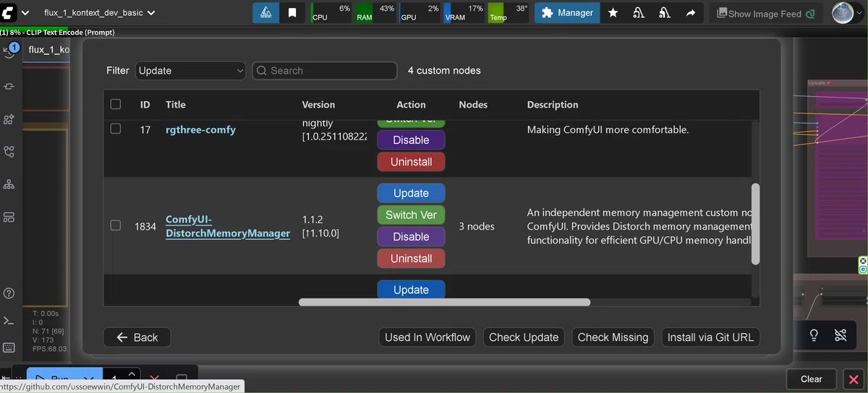
Task: Open the model library branch icon
Action: (9, 152)
